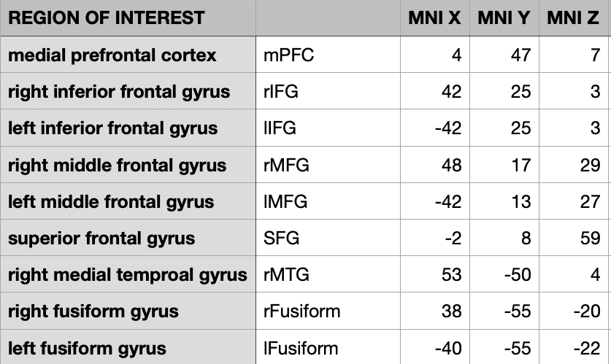Select the left middle frontal gyrus cell
The width and height of the screenshot is (611, 364).
tap(111, 201)
